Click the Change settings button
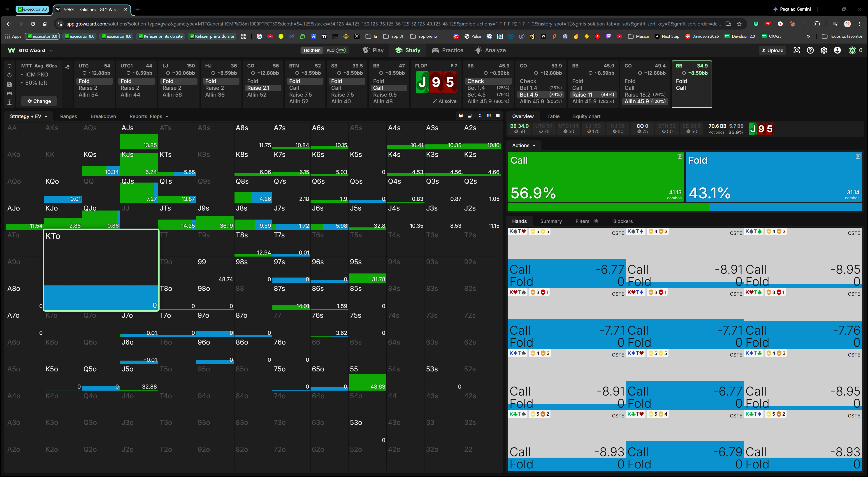This screenshot has height=477, width=868. 39,101
